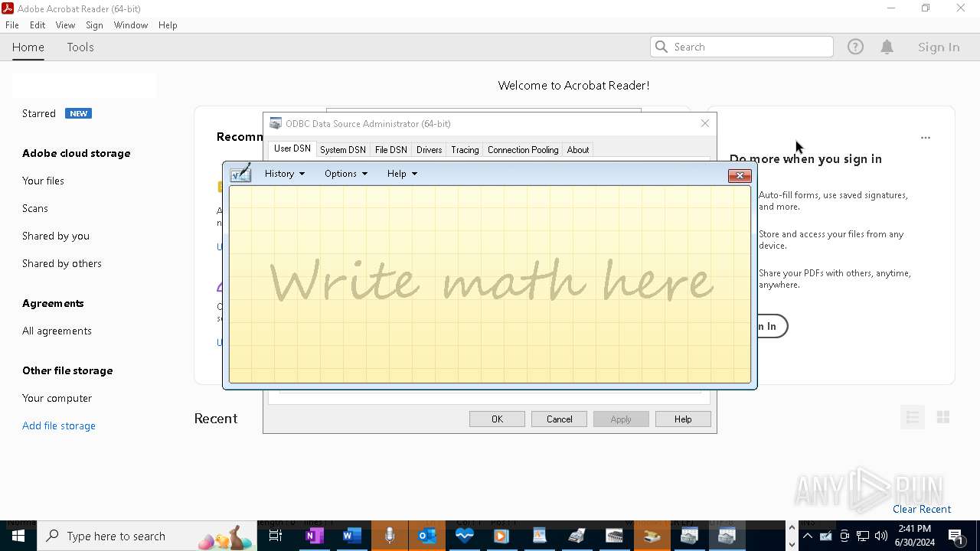Screen dimensions: 980x551
Task: Click OK in ODBC Data Source Administrator
Action: [x=497, y=419]
